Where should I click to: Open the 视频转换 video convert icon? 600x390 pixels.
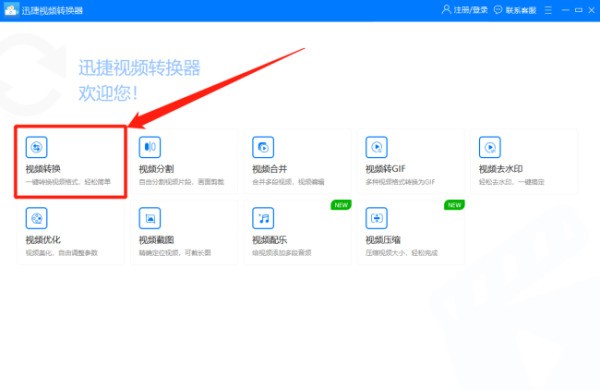(x=36, y=147)
